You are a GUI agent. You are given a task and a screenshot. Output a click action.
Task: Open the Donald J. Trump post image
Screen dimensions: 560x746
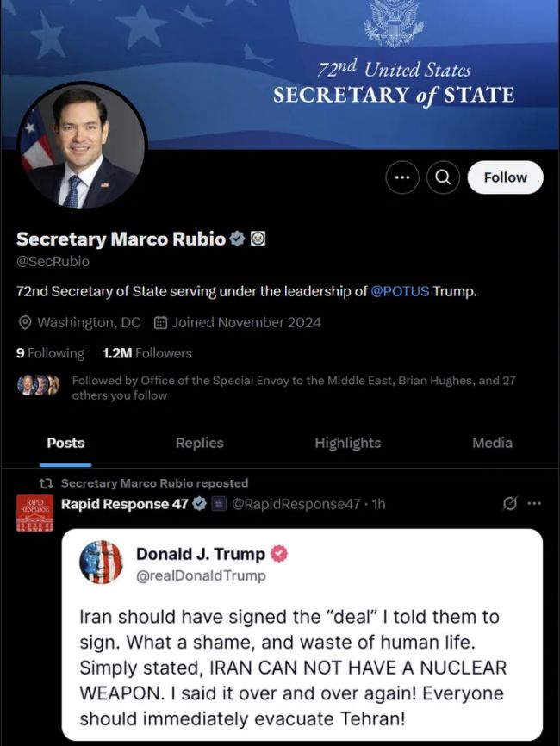(302, 633)
